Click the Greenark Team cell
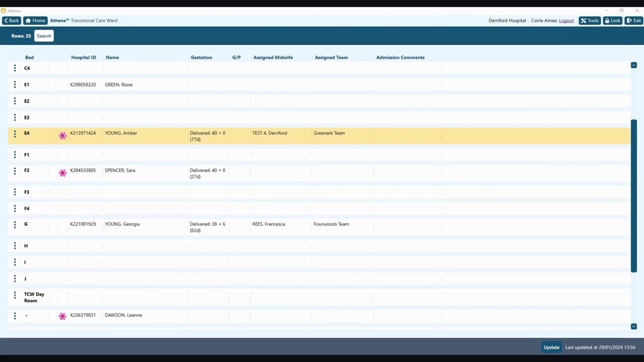 (x=329, y=133)
